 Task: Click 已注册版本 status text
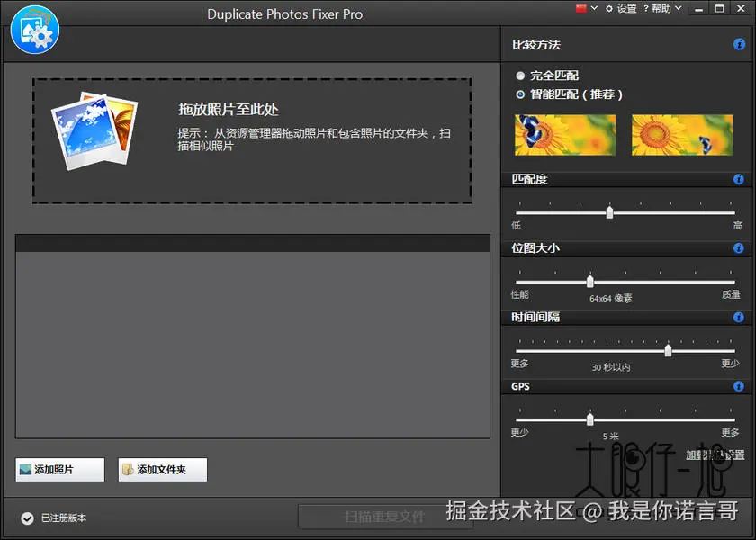click(x=64, y=518)
